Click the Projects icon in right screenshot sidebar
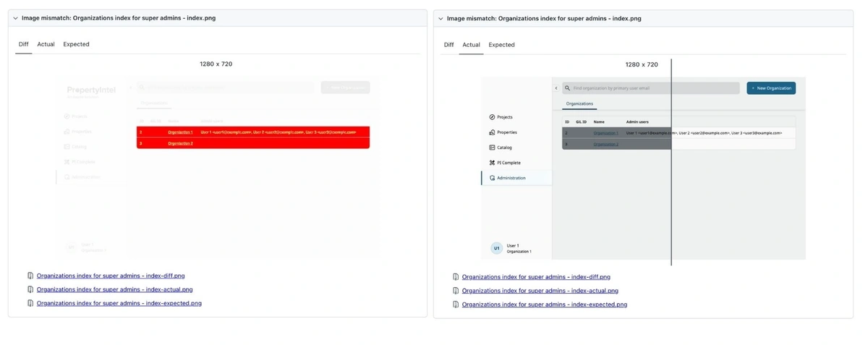Viewport: 868px width, 345px height. coord(492,117)
